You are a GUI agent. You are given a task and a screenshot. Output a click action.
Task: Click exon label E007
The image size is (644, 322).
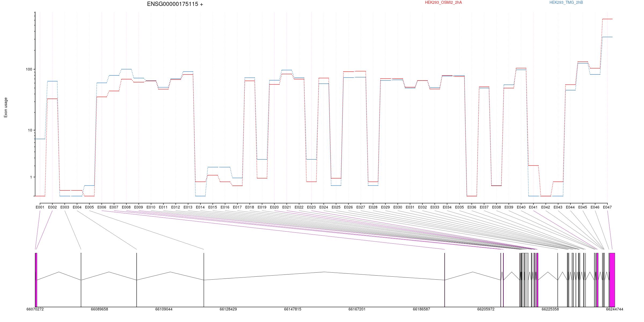click(x=114, y=207)
